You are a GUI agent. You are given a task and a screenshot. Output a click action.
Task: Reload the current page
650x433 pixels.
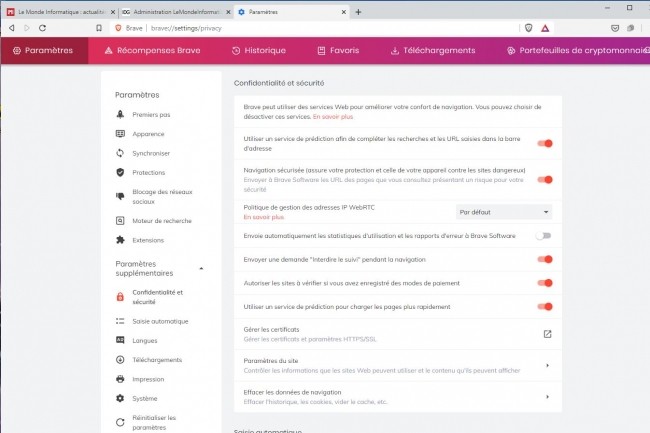coord(42,28)
